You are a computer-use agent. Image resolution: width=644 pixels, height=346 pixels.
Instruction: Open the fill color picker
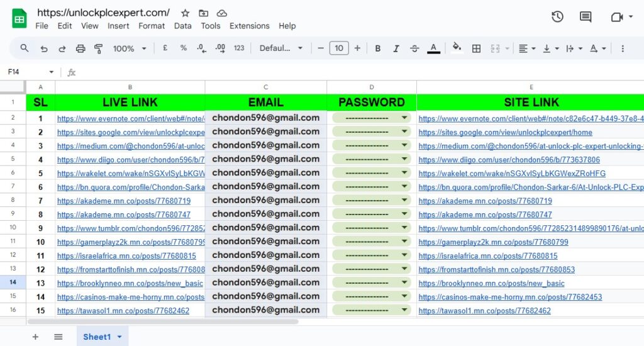tap(457, 48)
